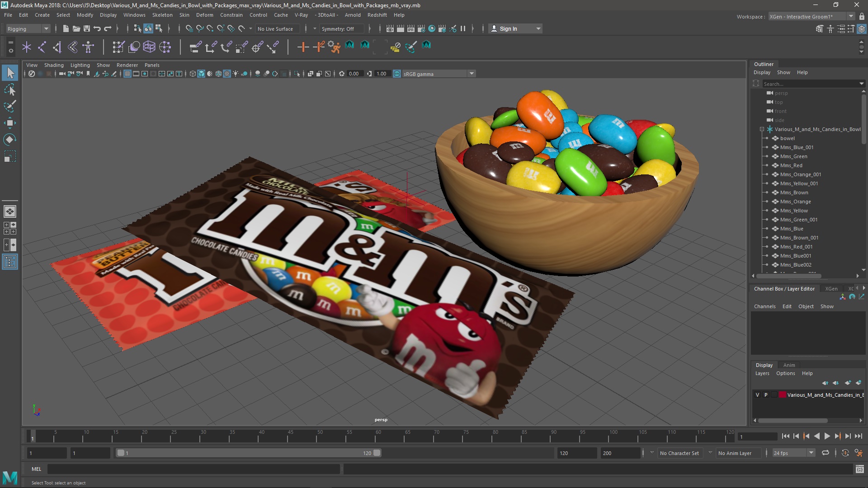Open the Deform menu
The height and width of the screenshot is (488, 868).
point(204,15)
